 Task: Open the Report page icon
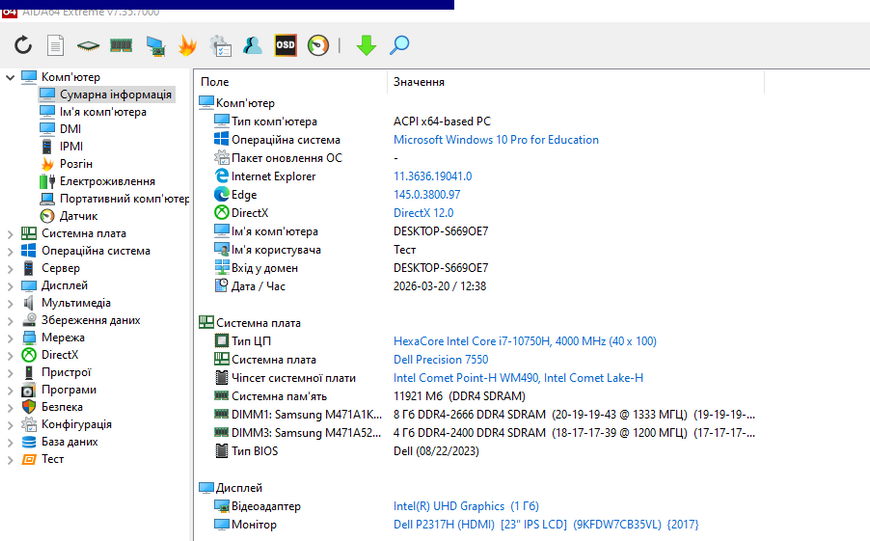point(55,45)
